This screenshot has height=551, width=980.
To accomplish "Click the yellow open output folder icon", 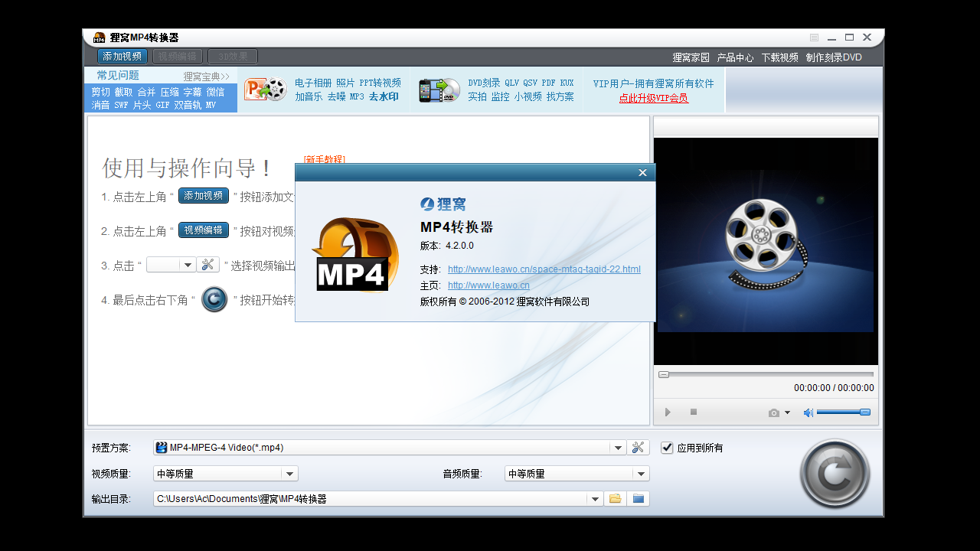I will 615,499.
